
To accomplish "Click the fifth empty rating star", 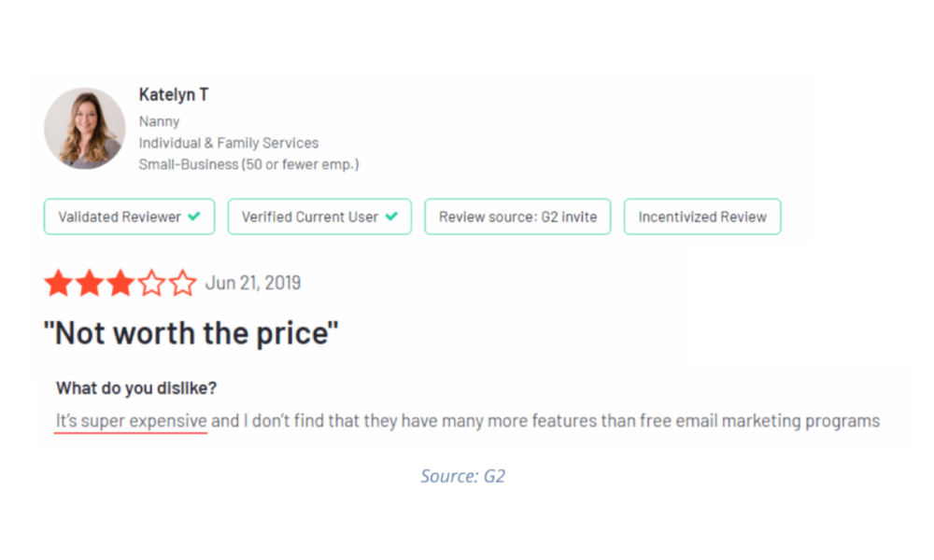I will (x=182, y=283).
